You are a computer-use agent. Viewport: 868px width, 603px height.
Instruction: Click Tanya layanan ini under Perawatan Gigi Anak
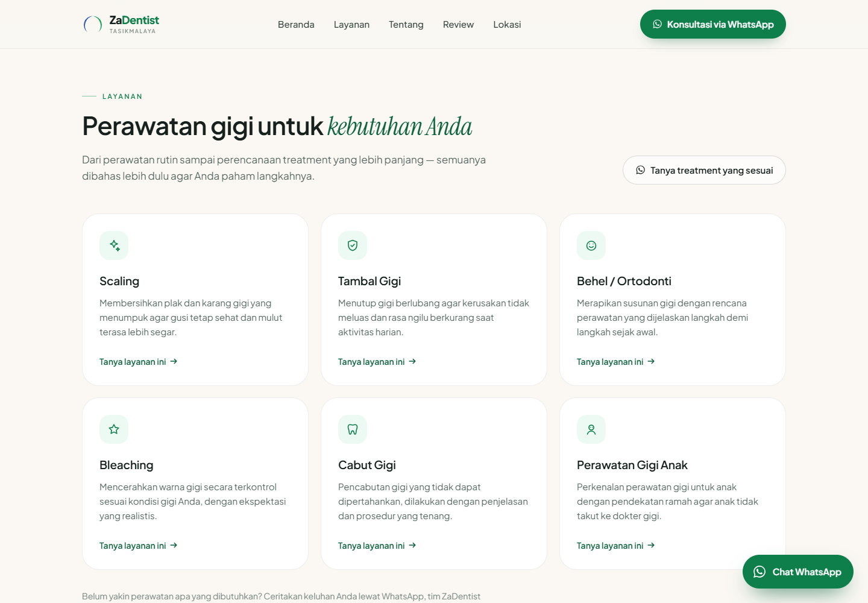point(616,546)
